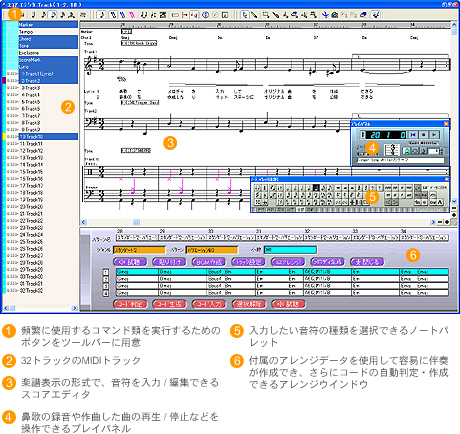The image size is (460, 434).
Task: Open the orange ジャンル genre field
Action: click(139, 250)
